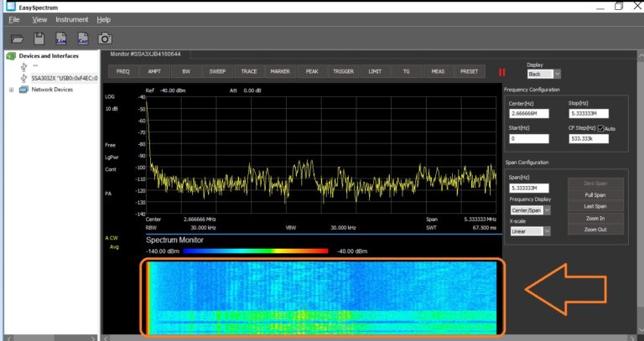Click the MARKER toolbar button

pos(280,71)
